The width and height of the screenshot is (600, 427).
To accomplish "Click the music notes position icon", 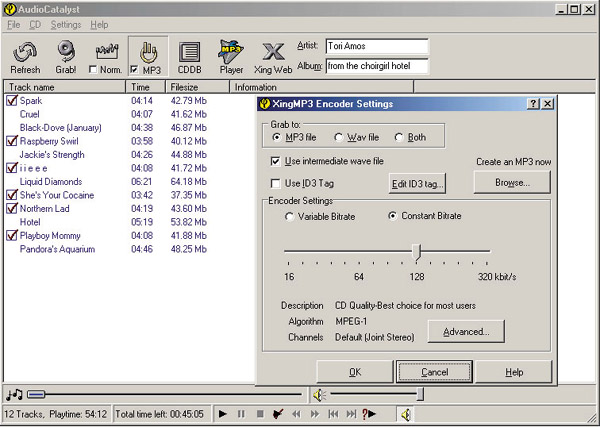I will coord(15,394).
